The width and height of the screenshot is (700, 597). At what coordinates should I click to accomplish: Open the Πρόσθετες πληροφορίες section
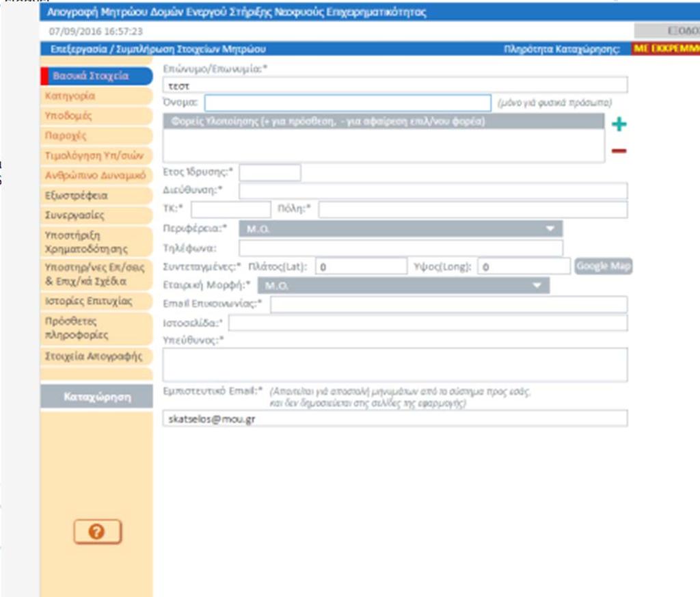96,328
